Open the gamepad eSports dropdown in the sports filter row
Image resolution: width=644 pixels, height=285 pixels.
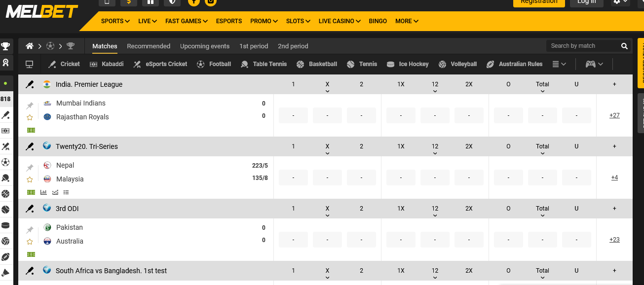click(594, 64)
